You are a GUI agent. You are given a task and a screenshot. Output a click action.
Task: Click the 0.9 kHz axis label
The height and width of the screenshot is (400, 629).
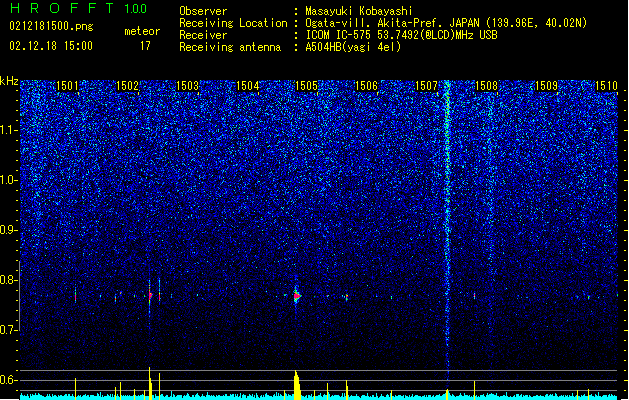click(x=8, y=230)
